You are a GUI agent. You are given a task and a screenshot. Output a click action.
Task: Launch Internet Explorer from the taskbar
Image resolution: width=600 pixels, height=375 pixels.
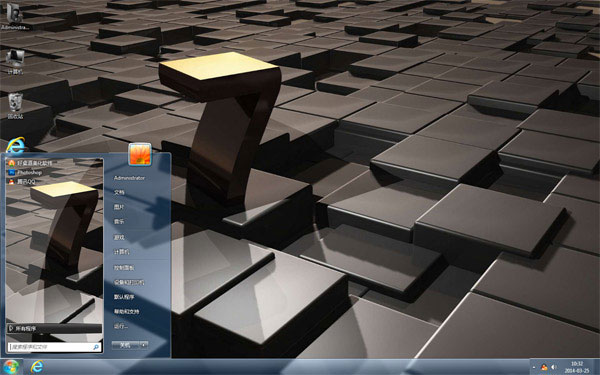(37, 367)
